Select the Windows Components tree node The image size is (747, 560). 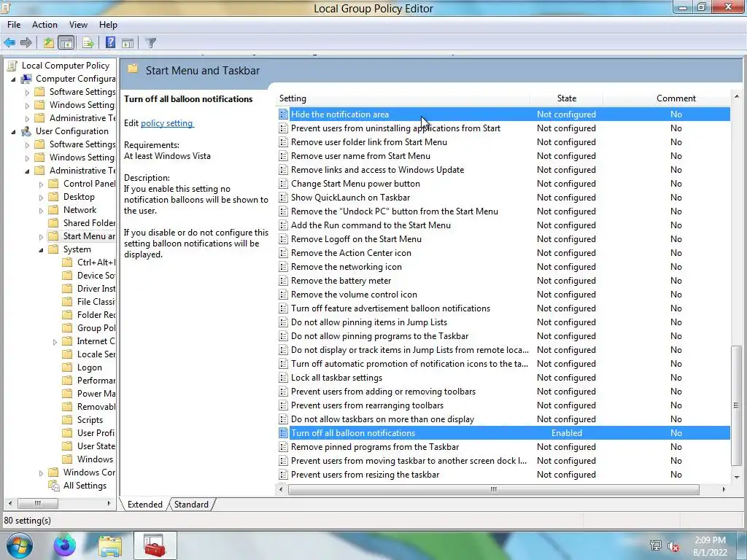click(89, 472)
